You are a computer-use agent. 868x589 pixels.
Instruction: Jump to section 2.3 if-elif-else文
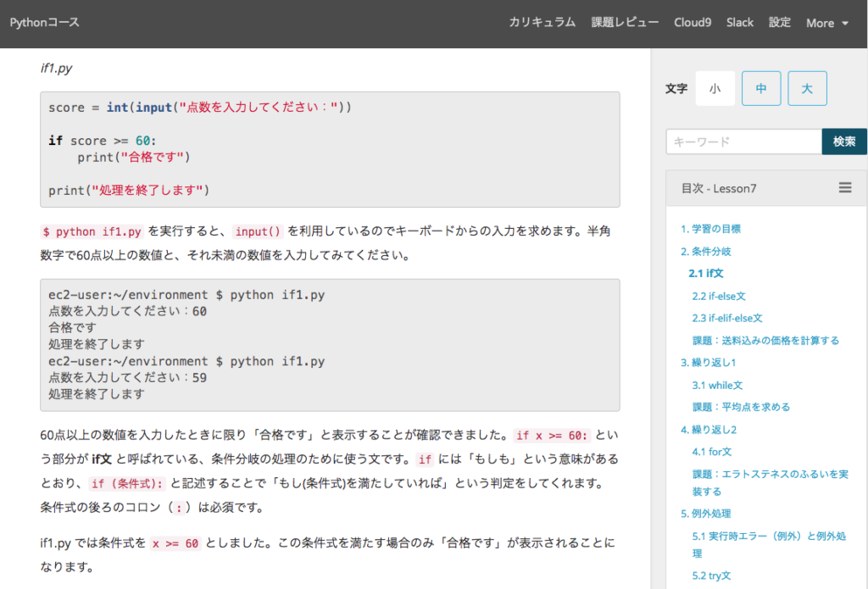726,318
